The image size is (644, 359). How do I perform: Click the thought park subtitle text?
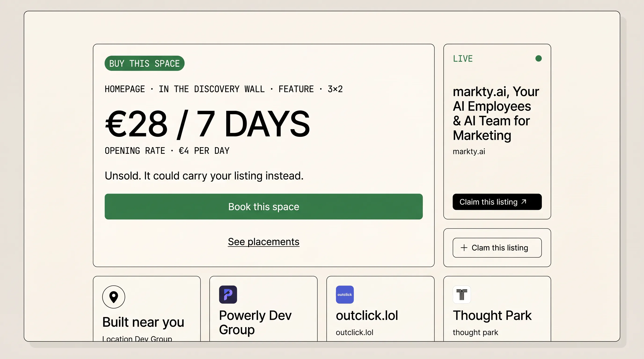(x=475, y=333)
